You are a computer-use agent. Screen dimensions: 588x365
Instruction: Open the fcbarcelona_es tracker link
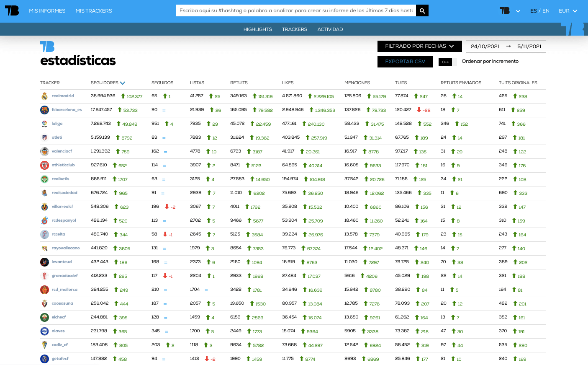[x=67, y=110]
